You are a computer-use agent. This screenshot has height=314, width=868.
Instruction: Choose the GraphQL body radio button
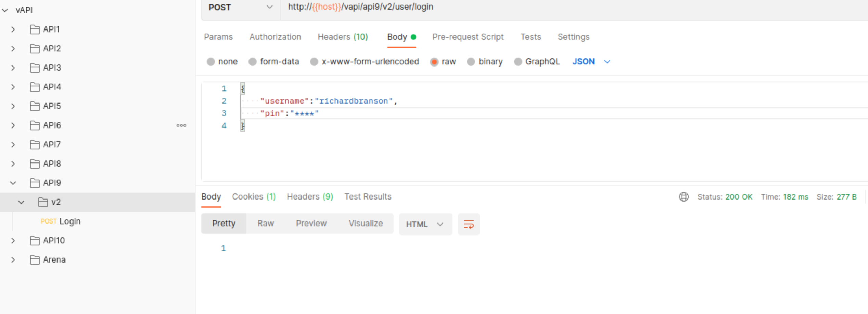(x=518, y=62)
